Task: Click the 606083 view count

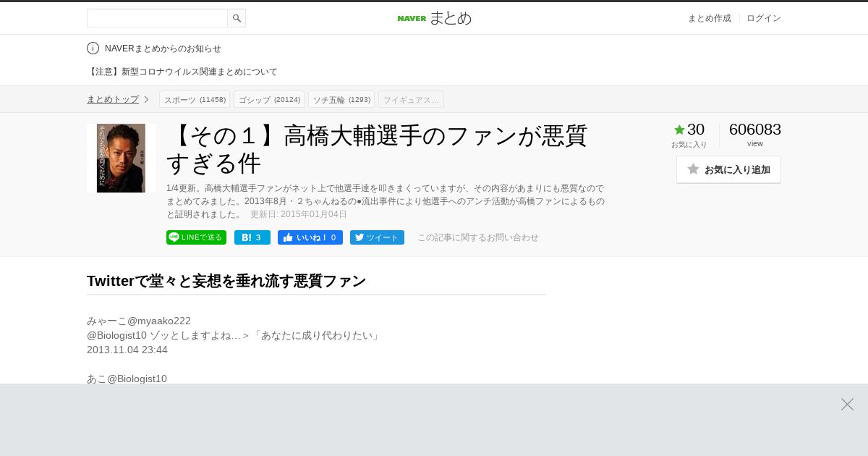Action: pyautogui.click(x=755, y=130)
